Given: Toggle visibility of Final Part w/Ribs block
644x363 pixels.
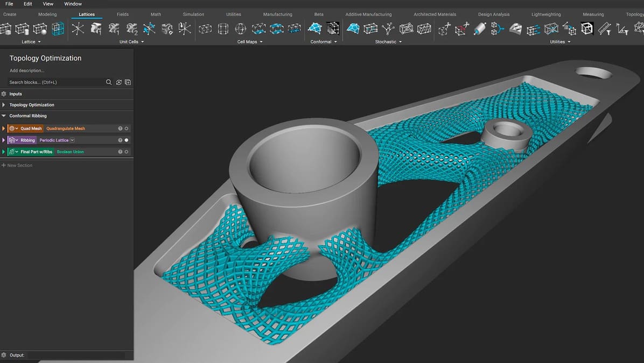Looking at the screenshot, I should pos(126,151).
